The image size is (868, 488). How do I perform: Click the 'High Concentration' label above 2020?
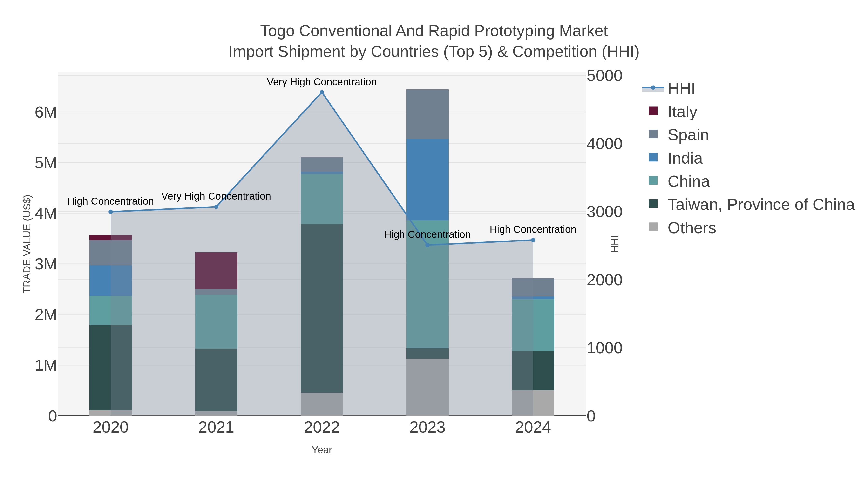(110, 201)
